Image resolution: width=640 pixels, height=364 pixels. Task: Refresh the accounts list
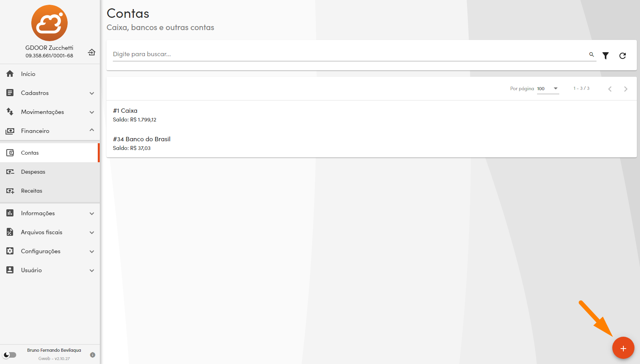coord(623,56)
